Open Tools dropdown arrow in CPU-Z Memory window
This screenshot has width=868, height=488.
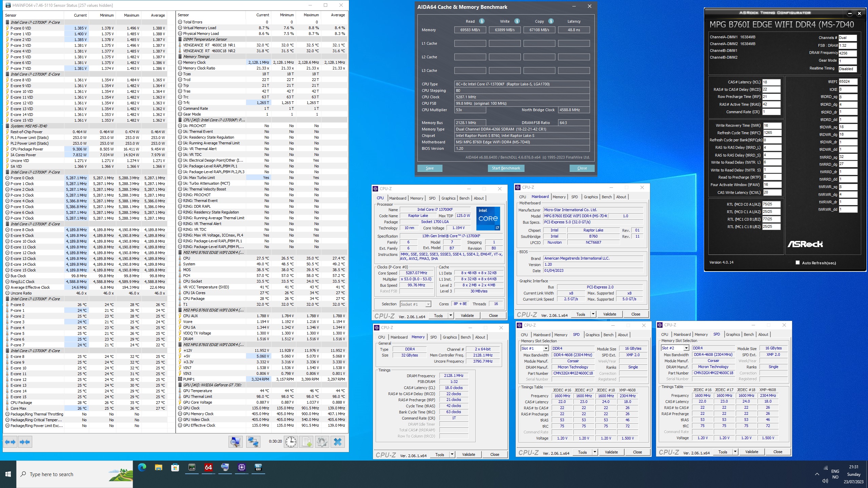[x=452, y=454]
